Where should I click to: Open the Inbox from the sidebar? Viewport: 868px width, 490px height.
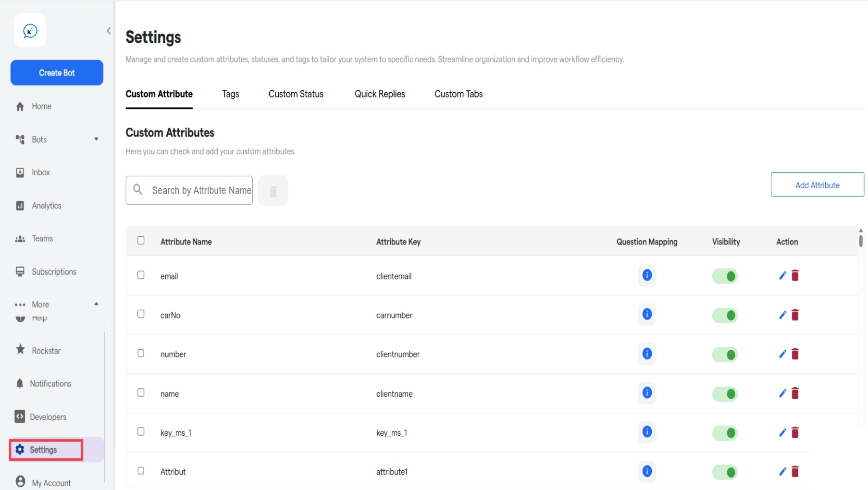pos(40,172)
